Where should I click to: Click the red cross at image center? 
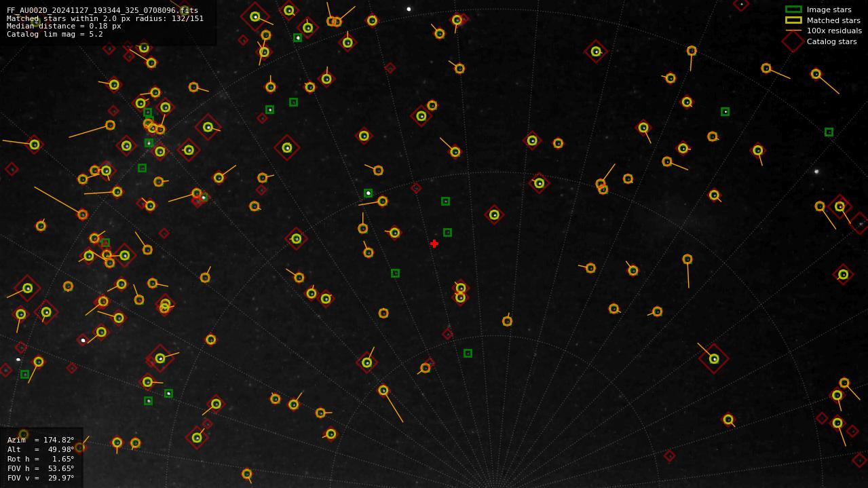434,244
